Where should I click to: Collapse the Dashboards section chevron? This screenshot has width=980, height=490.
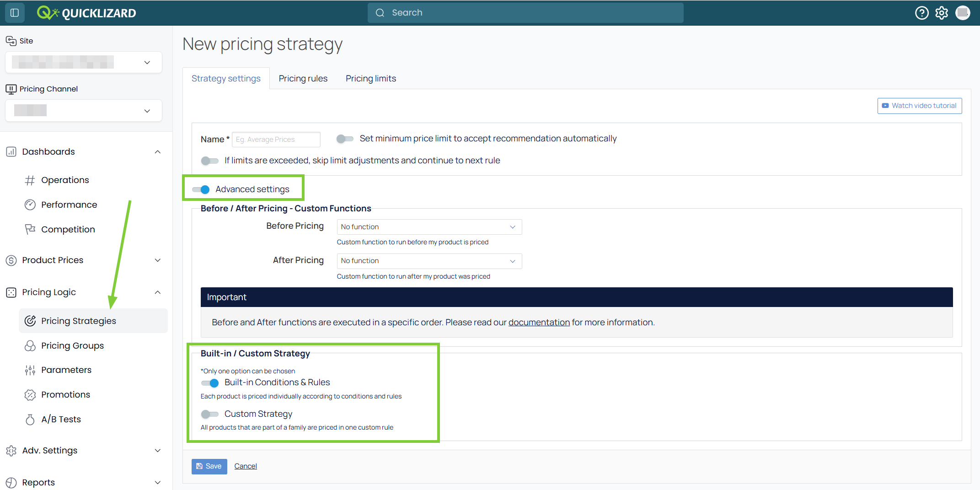pos(158,152)
